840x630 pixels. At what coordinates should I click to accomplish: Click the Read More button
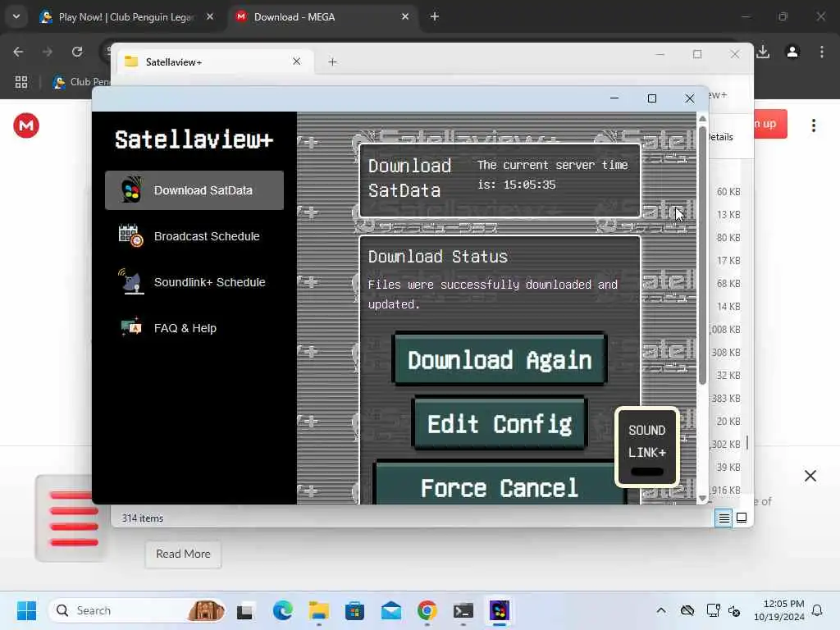tap(183, 554)
